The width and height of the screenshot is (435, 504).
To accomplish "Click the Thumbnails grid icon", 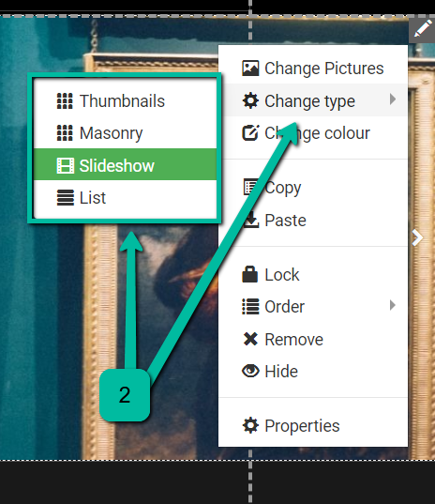I will [65, 101].
